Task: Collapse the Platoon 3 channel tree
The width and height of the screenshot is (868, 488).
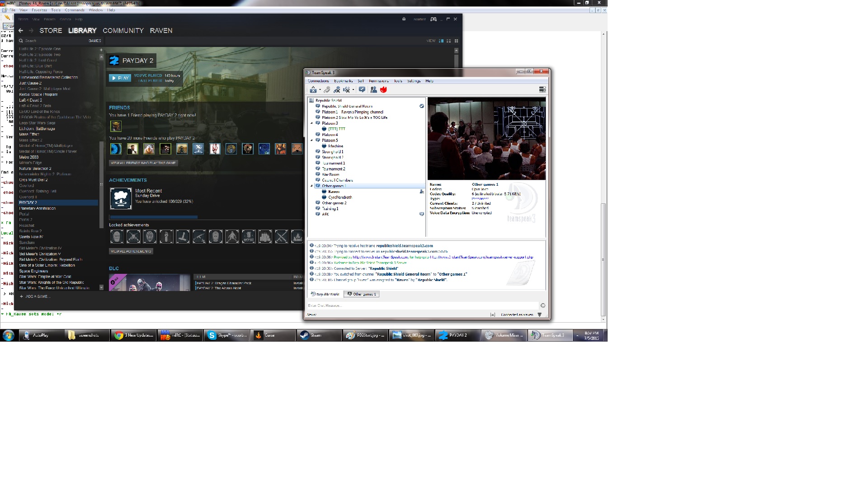Action: 311,123
